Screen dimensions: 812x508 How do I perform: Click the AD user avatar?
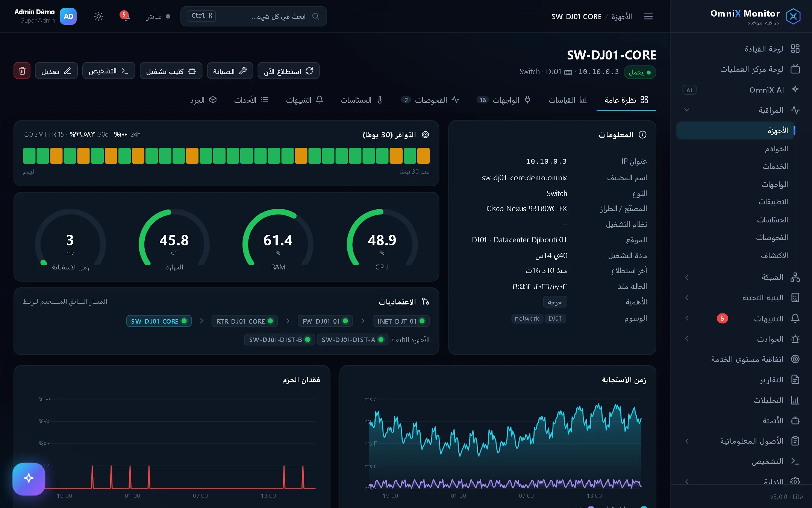[68, 16]
